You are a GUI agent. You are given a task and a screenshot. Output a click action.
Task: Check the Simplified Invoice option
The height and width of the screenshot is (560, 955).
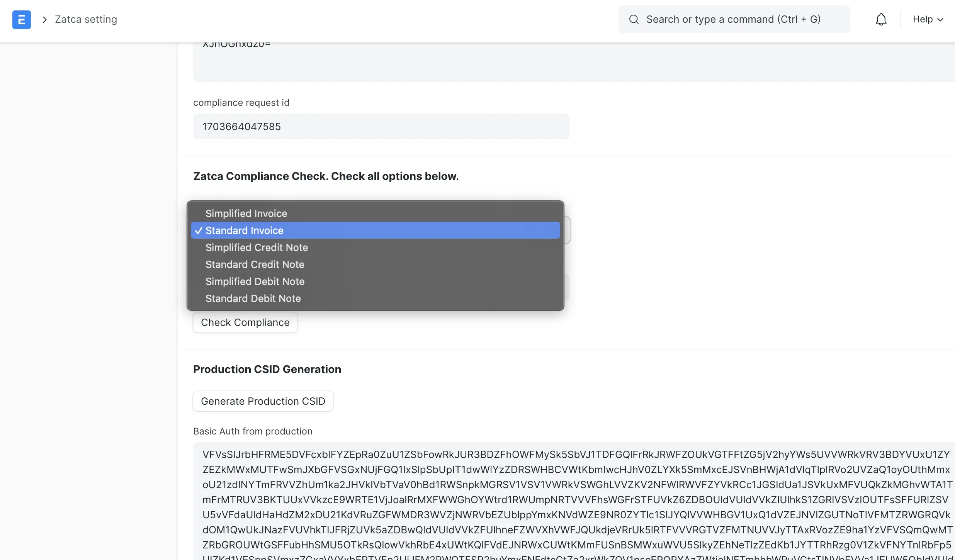(x=246, y=213)
